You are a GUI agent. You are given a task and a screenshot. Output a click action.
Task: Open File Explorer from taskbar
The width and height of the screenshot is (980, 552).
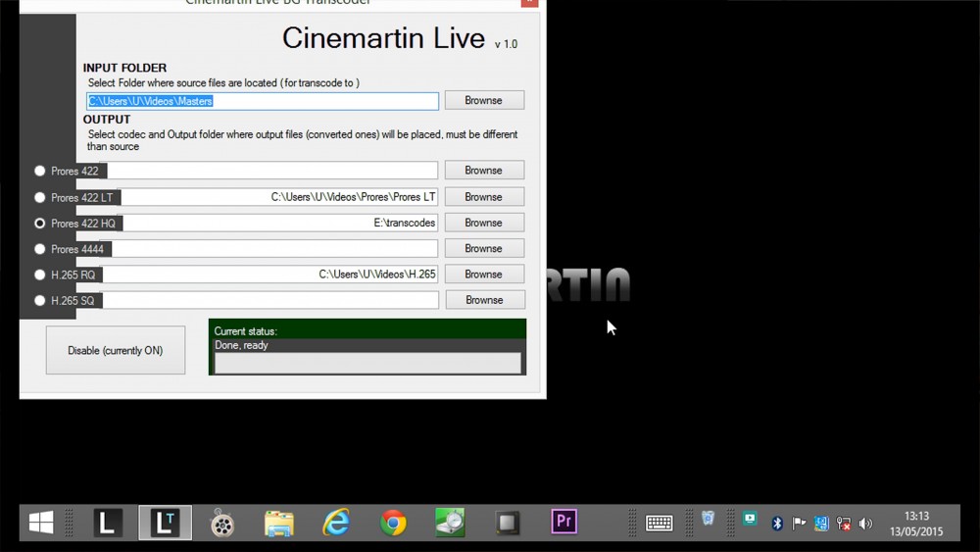(278, 524)
